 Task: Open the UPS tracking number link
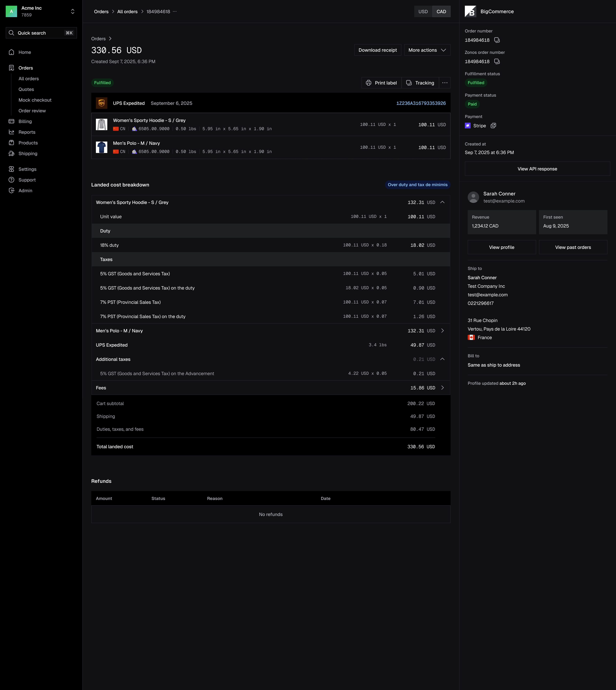click(x=421, y=103)
